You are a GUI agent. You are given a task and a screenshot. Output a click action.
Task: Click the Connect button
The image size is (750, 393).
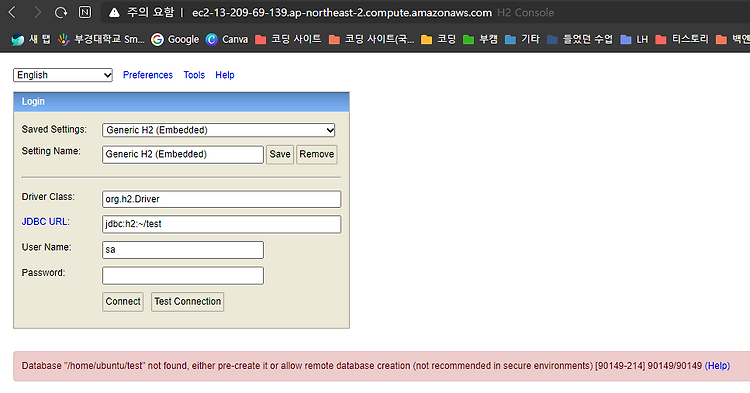(x=123, y=302)
